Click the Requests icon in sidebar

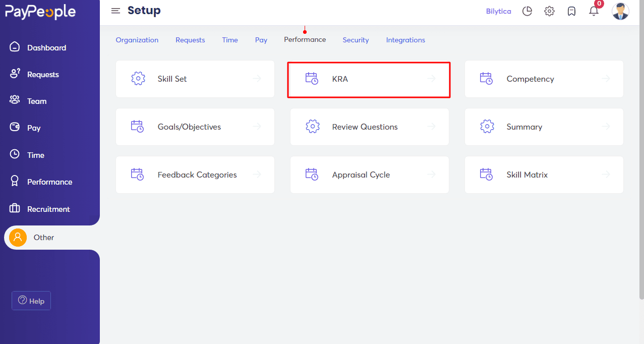click(15, 74)
